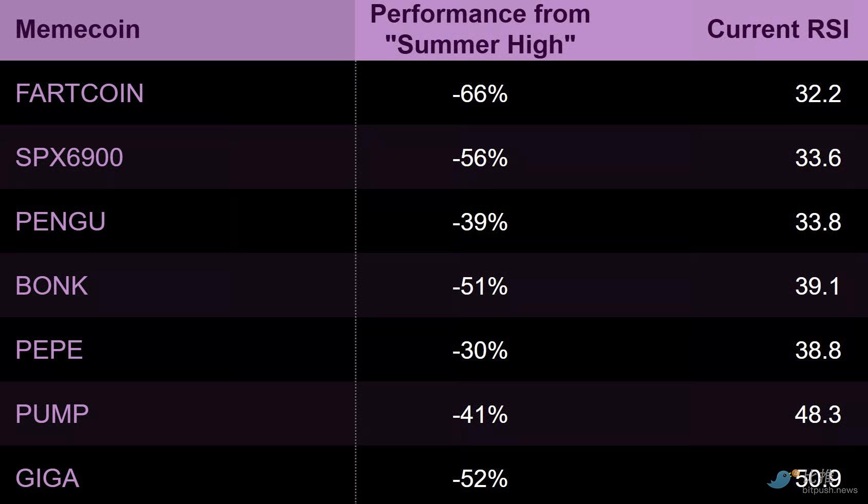868x504 pixels.
Task: Click the PEPE memecoin label
Action: (x=49, y=350)
